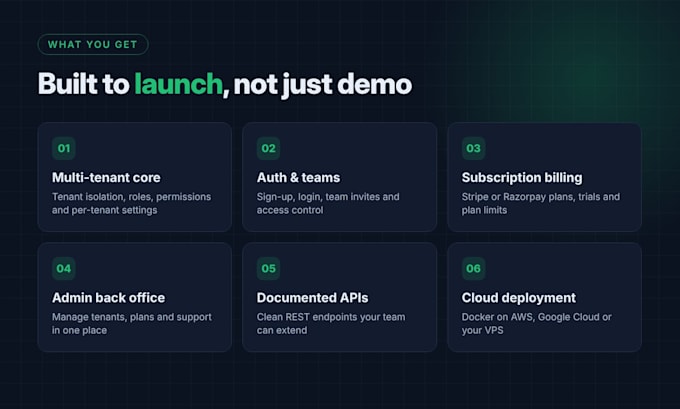
Task: Click description 'Clean REST endpoints your team'
Action: tap(331, 317)
